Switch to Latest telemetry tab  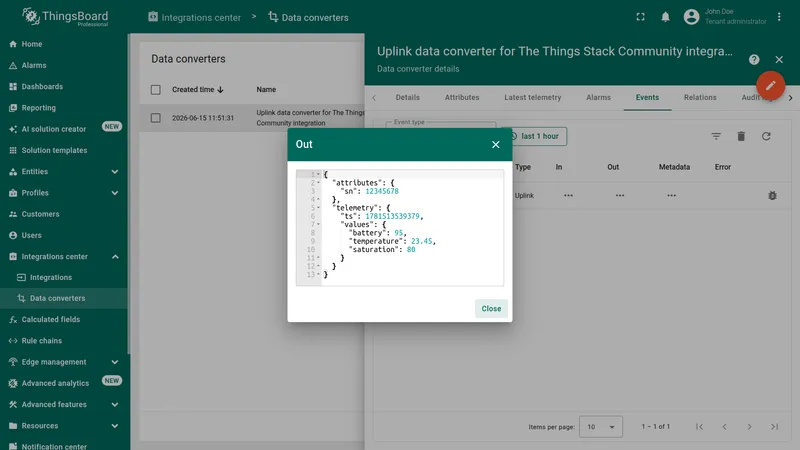click(x=533, y=97)
